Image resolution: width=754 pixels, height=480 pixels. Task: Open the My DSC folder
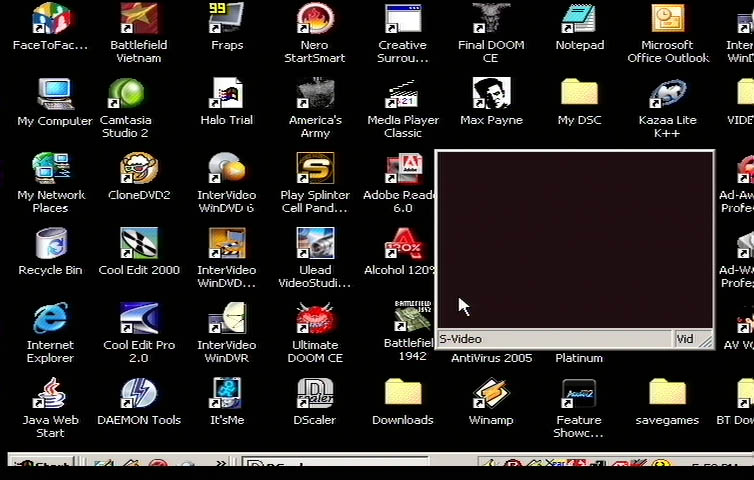tap(579, 92)
